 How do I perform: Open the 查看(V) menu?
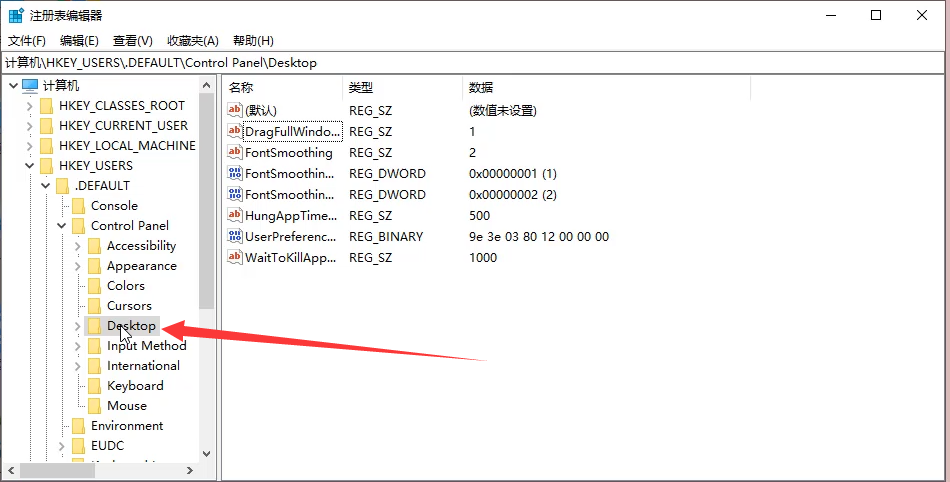(133, 41)
